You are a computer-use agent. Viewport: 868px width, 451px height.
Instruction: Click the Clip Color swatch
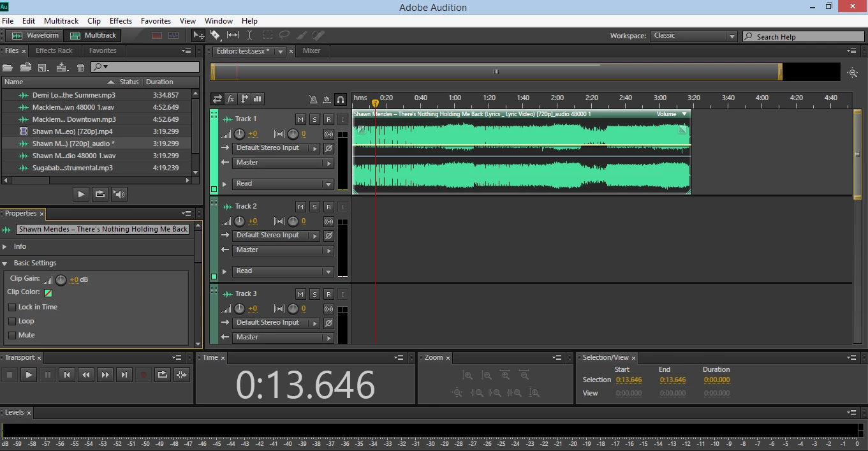point(48,293)
